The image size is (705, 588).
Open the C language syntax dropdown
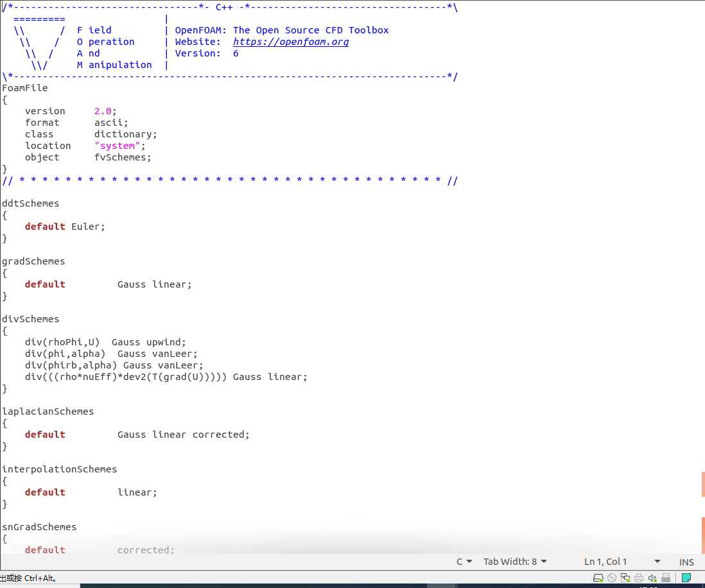464,562
